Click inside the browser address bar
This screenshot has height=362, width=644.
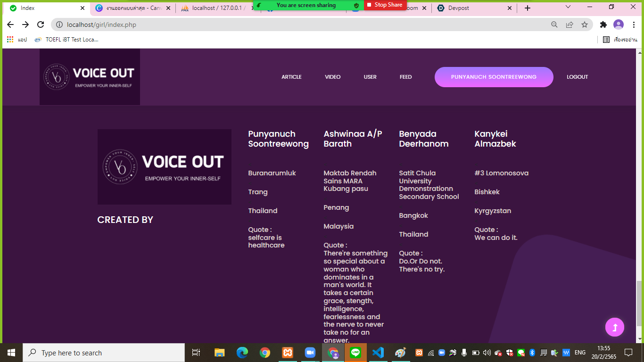click(x=141, y=25)
